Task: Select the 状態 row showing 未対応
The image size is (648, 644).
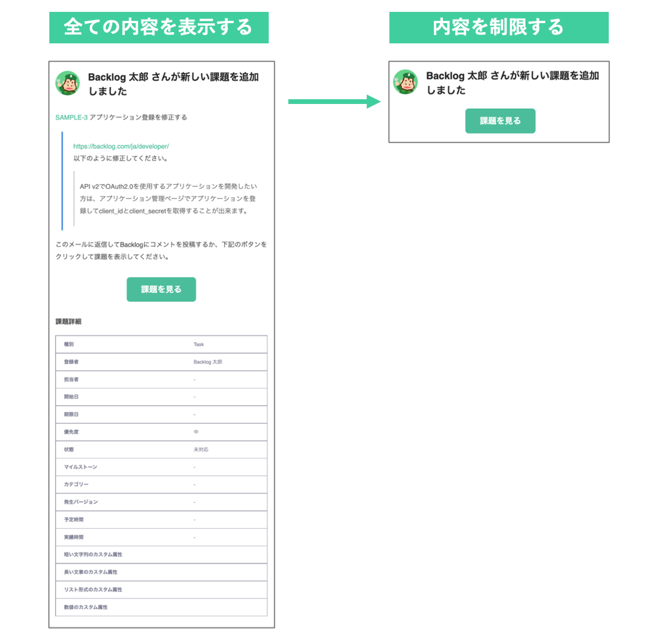Action: coord(161,450)
